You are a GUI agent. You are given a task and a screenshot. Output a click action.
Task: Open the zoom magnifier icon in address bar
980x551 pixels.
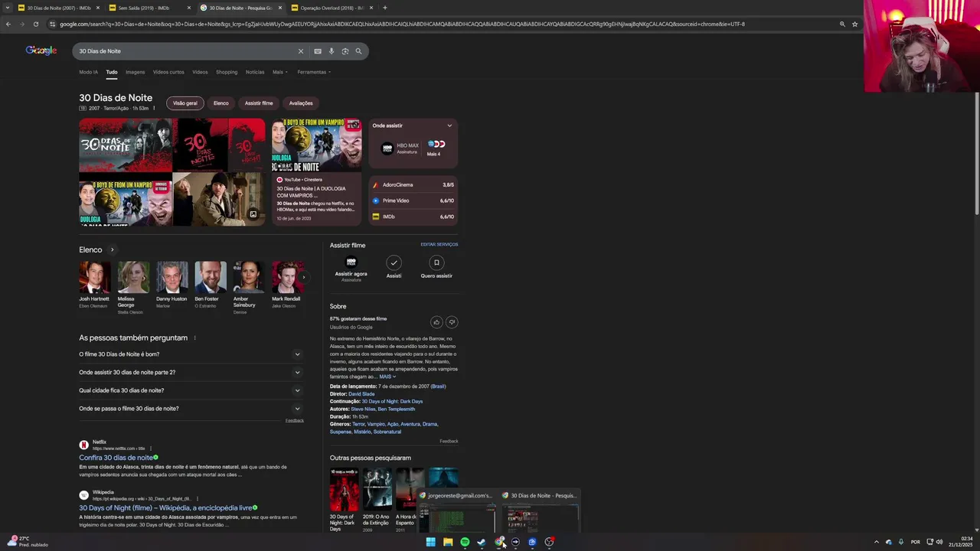[842, 24]
